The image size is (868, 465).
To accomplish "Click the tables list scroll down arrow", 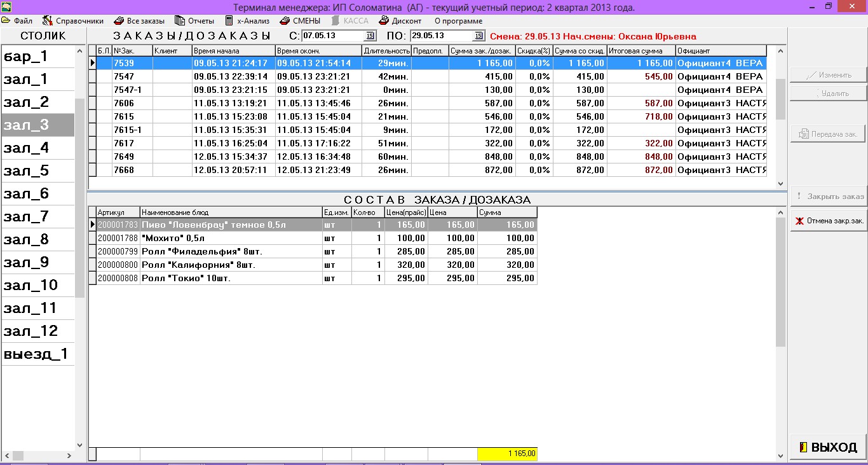I will (x=79, y=445).
